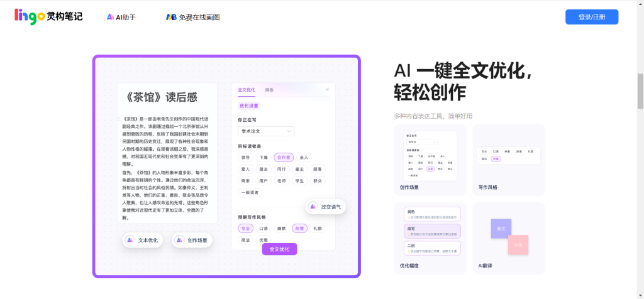Select the 全文优化 tab
This screenshot has width=644, height=299.
(x=247, y=90)
